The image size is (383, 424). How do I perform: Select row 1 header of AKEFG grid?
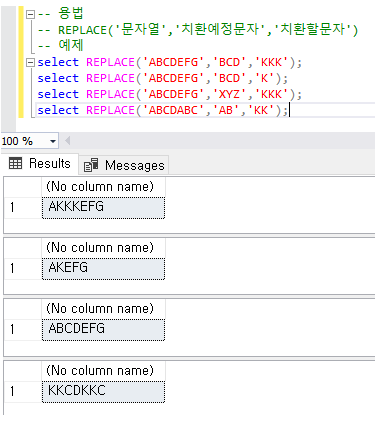tap(23, 268)
